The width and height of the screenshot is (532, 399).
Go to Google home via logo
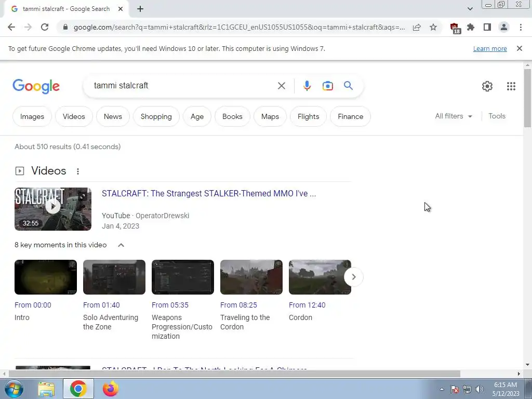(x=36, y=86)
